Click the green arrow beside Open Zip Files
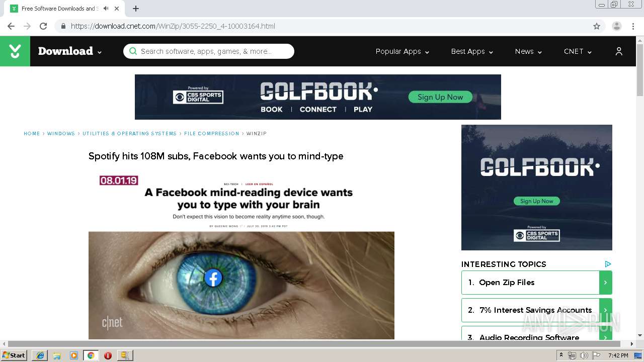The width and height of the screenshot is (644, 362). [x=605, y=283]
